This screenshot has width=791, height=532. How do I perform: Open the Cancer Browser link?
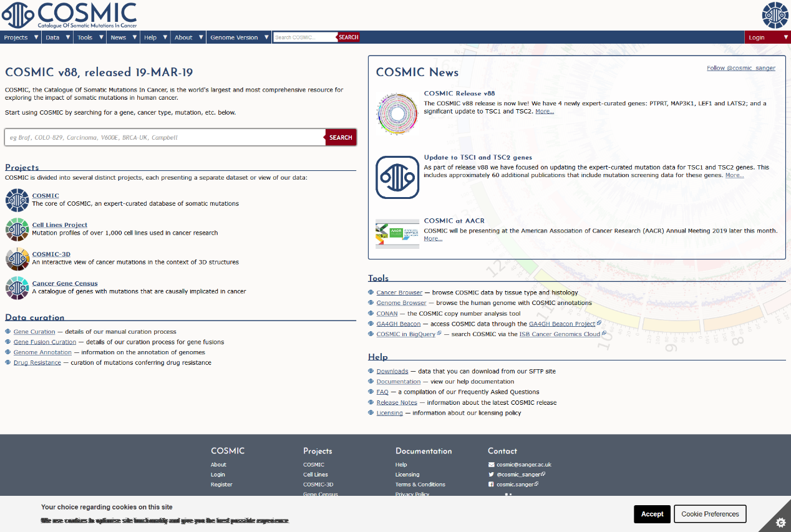pos(399,293)
